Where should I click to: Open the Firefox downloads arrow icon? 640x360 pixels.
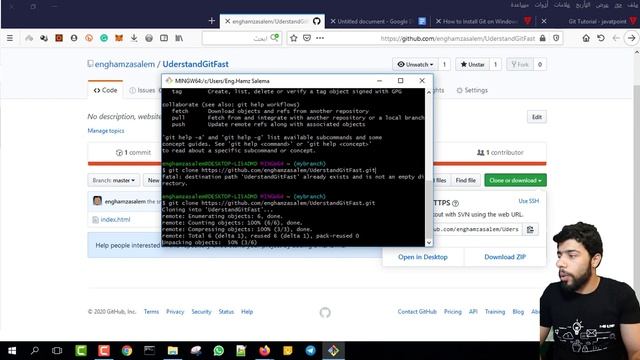coord(134,38)
